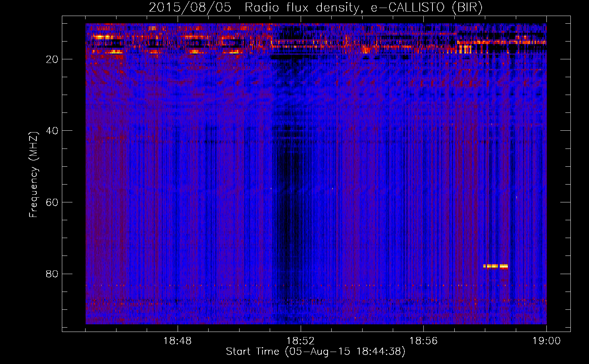Click the 18:56 time tick label
Viewport: 589px width, 364px height.
pos(423,341)
